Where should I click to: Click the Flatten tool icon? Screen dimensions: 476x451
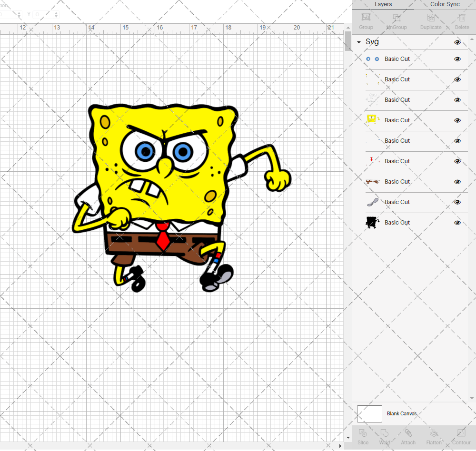[x=434, y=433]
